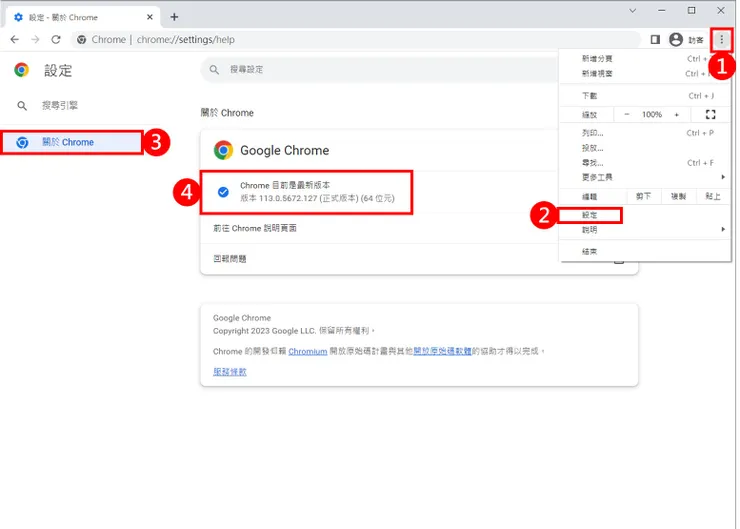Open the 服務條款 link
740x529 pixels.
tap(231, 373)
